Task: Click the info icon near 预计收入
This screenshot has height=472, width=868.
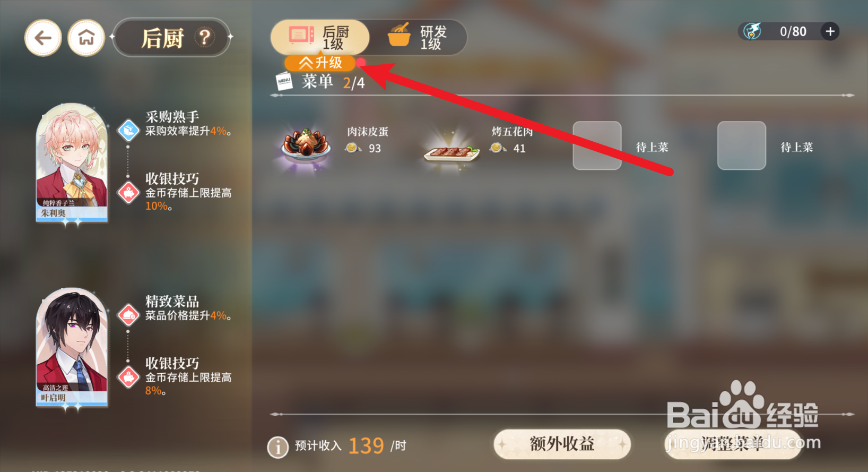Action: pyautogui.click(x=277, y=447)
